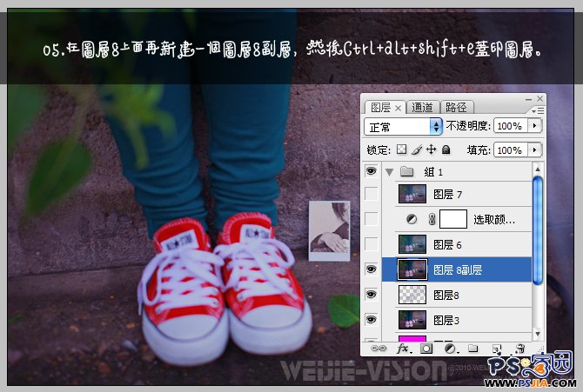This screenshot has height=392, width=583.
Task: Click the link layers icon
Action: pyautogui.click(x=379, y=349)
